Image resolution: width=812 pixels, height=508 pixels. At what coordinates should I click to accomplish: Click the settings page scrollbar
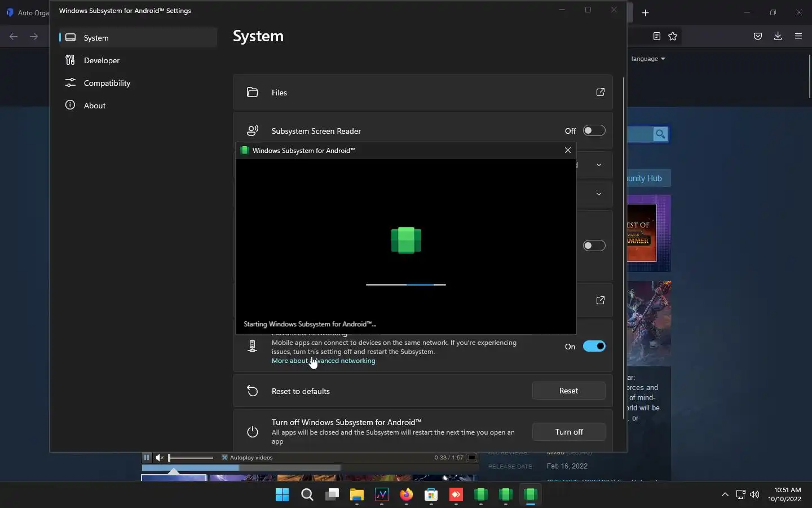[x=624, y=247]
